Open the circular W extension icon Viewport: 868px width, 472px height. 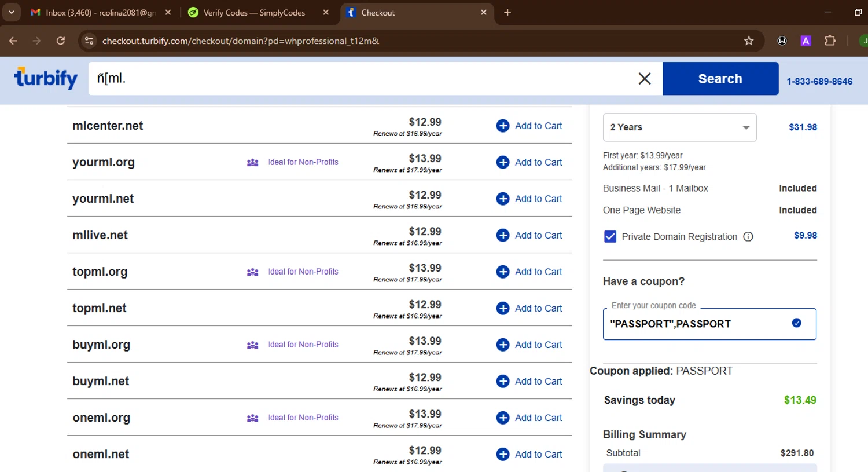click(782, 41)
